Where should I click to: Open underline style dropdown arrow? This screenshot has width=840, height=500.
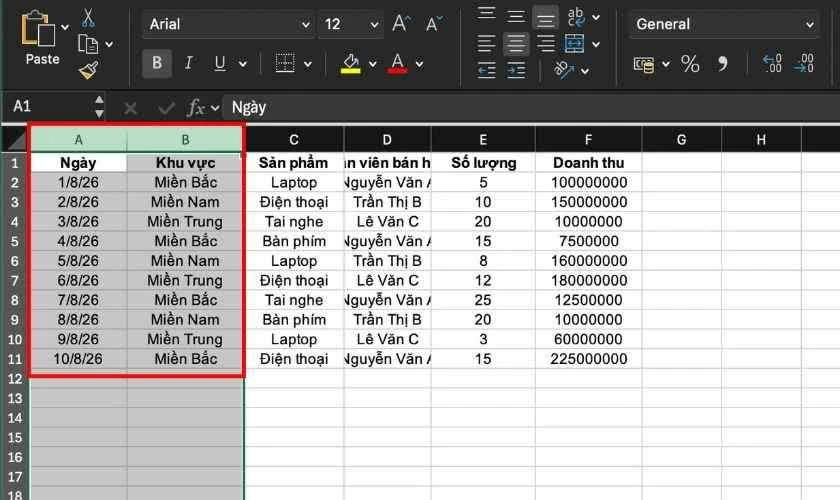pyautogui.click(x=243, y=64)
